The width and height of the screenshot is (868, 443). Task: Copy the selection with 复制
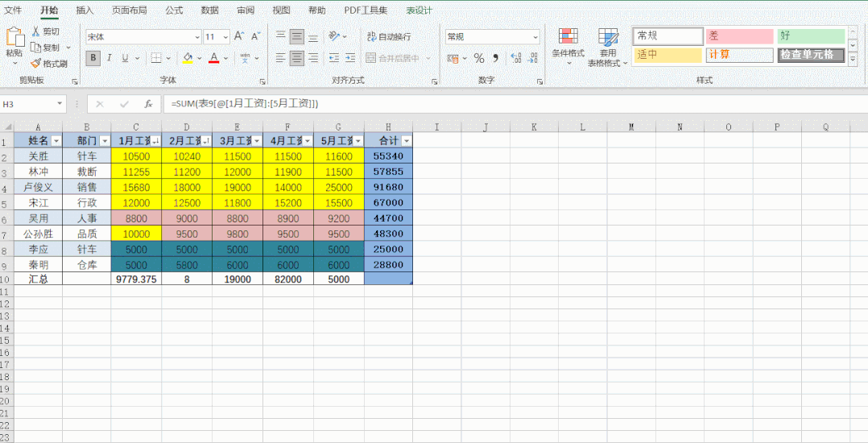(46, 48)
